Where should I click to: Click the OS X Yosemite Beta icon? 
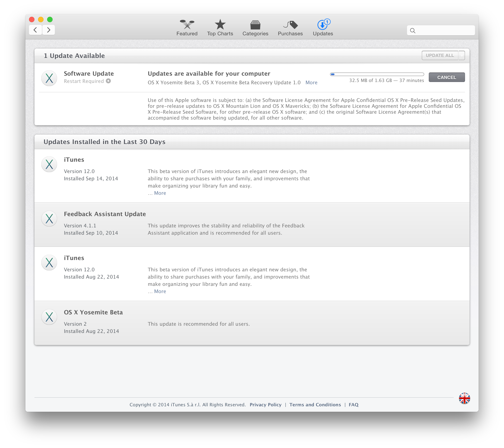pyautogui.click(x=49, y=317)
